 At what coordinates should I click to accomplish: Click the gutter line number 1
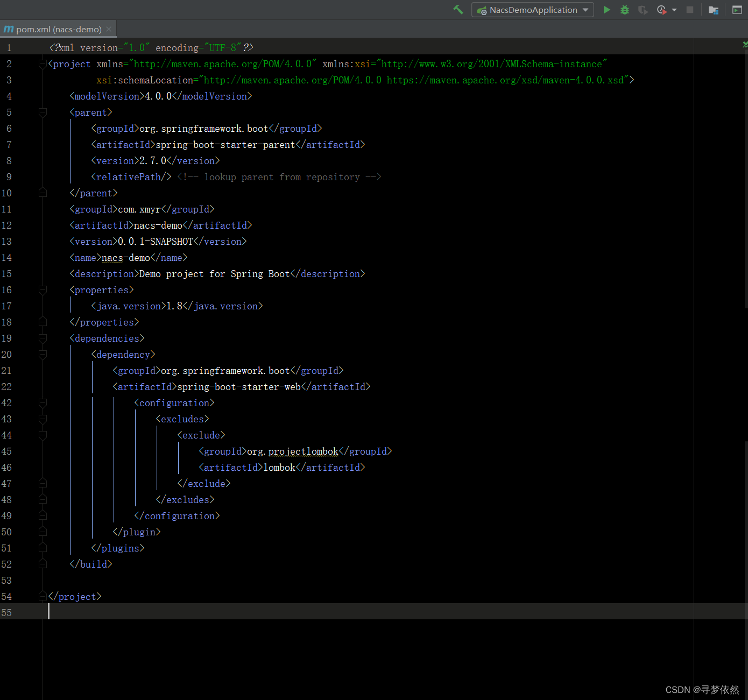(9, 48)
